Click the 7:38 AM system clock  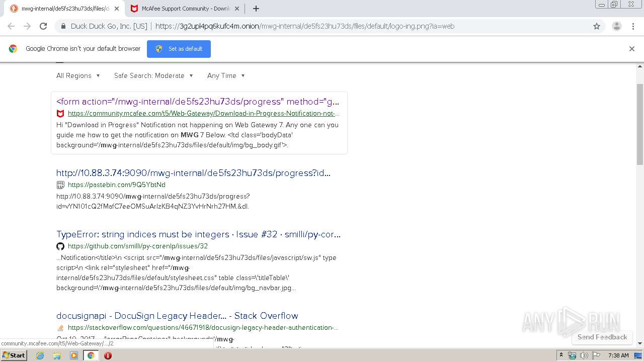click(618, 355)
